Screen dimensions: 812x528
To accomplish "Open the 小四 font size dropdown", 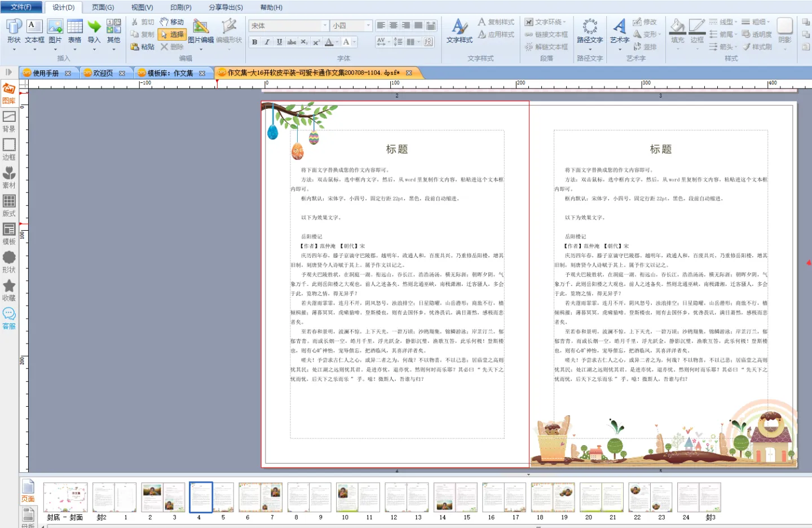I will tap(368, 25).
